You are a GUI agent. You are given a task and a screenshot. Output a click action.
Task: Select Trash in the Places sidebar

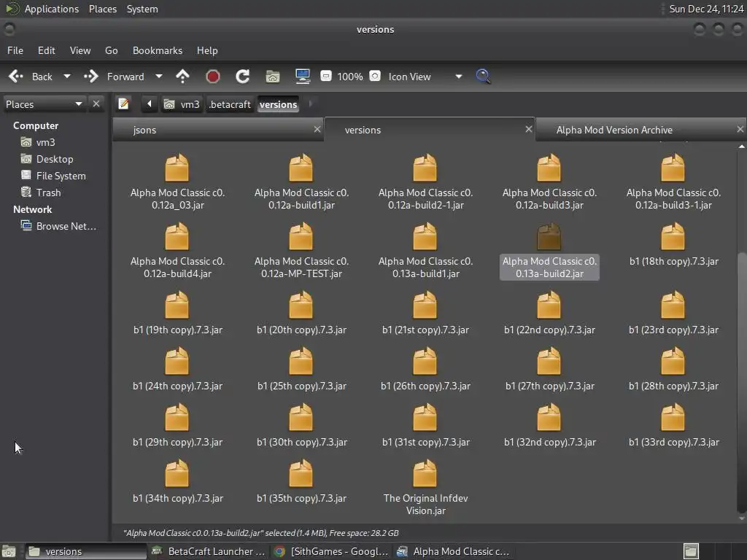click(48, 192)
